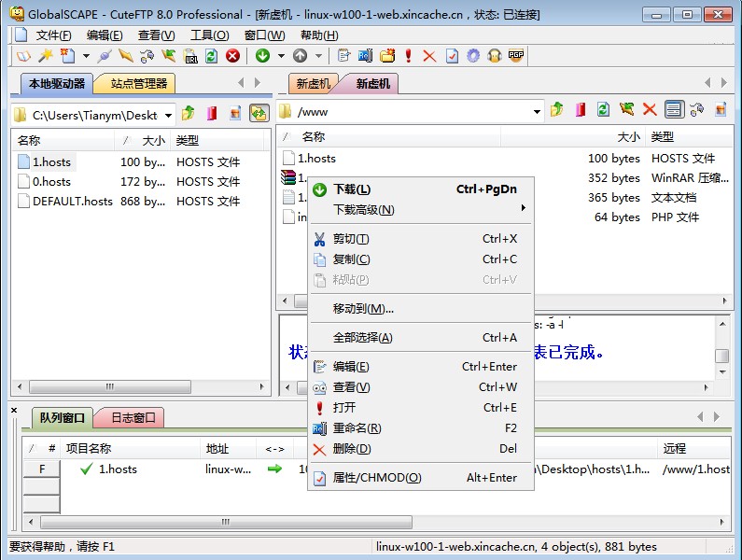Click the remote pane Refresh icon

[603, 110]
